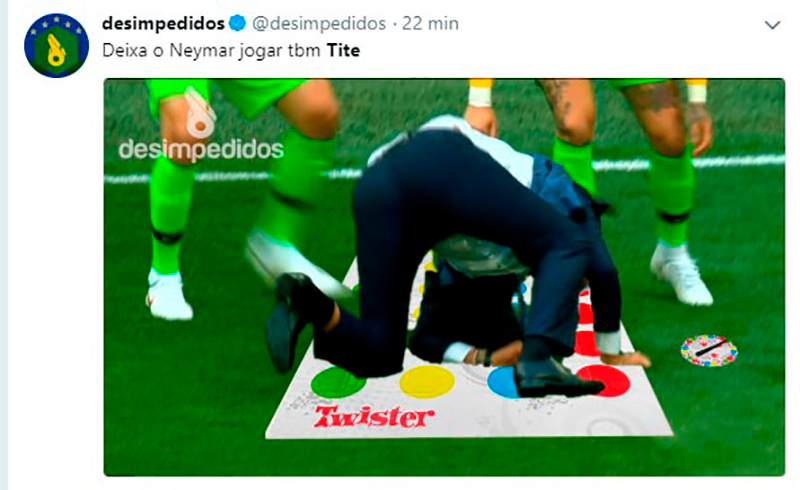
Task: Click the green circle on Twister mat
Action: [x=338, y=382]
